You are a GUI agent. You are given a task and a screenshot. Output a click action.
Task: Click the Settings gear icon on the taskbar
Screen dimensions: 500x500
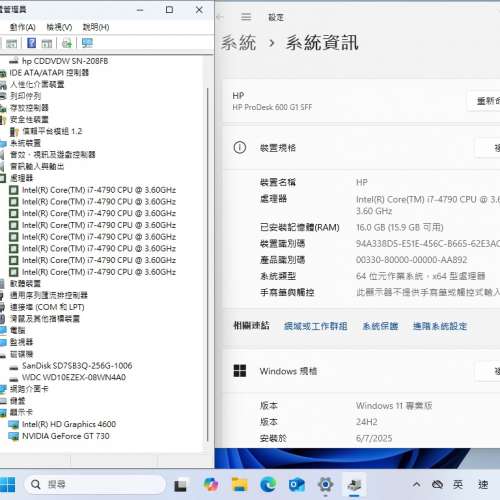coord(325,484)
